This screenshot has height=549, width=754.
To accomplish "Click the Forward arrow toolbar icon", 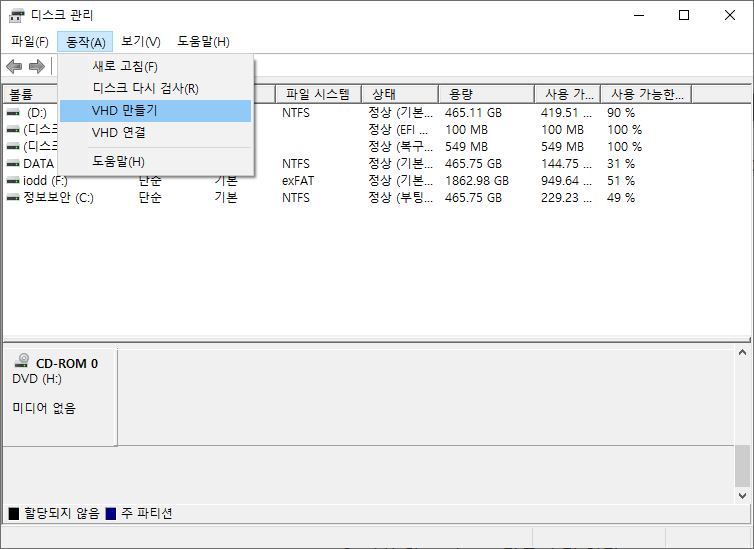I will (x=37, y=66).
